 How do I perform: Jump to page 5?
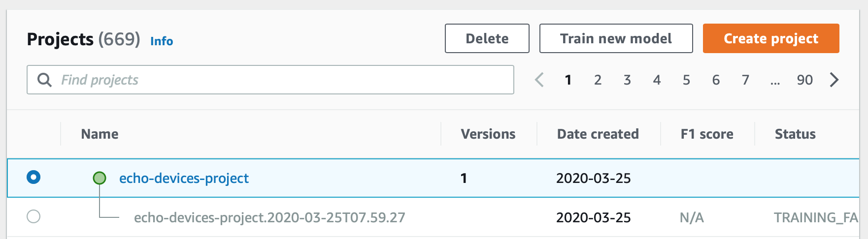click(x=686, y=80)
